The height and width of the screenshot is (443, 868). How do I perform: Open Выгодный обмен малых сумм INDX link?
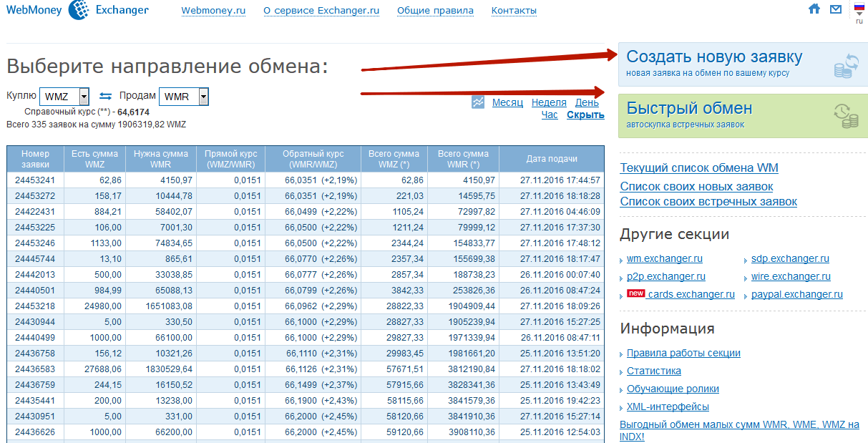[739, 431]
